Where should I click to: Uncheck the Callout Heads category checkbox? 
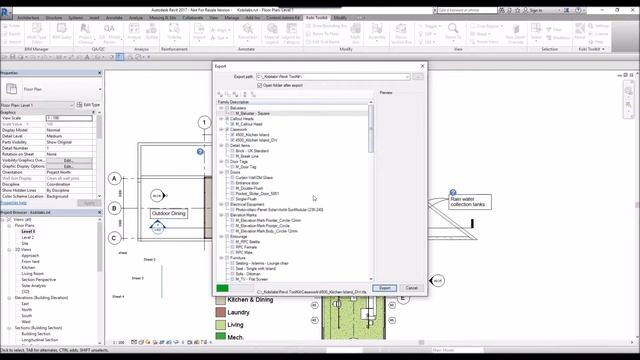(227, 118)
